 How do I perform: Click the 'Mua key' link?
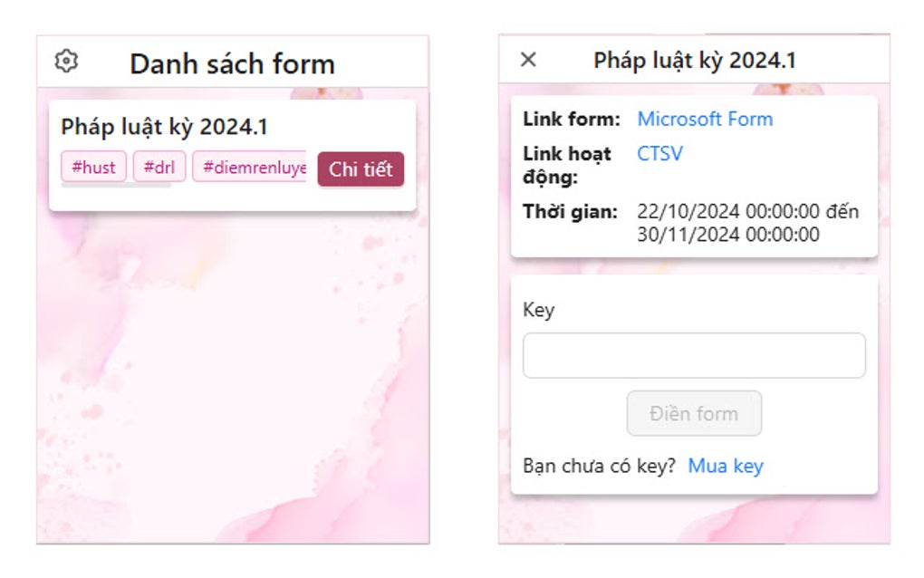pos(726,466)
